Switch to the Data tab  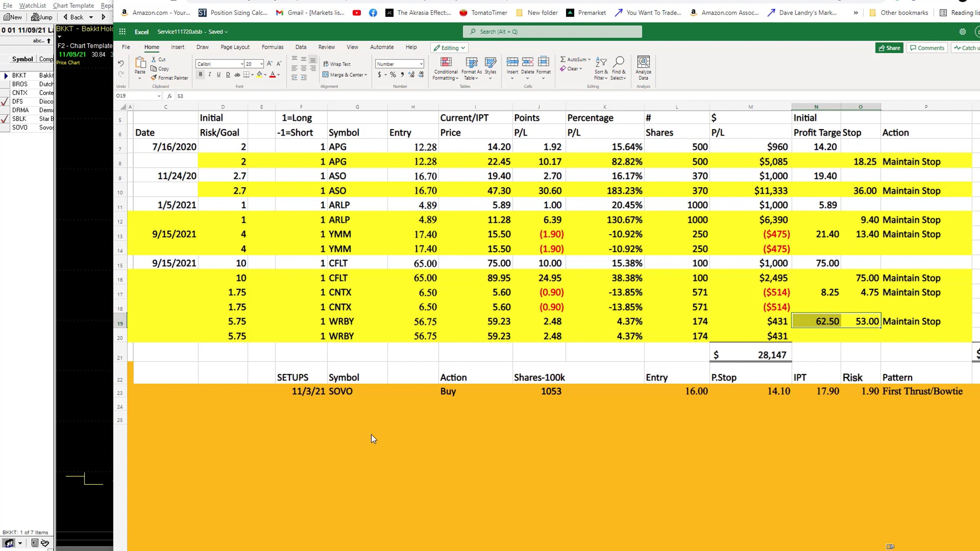pos(301,47)
